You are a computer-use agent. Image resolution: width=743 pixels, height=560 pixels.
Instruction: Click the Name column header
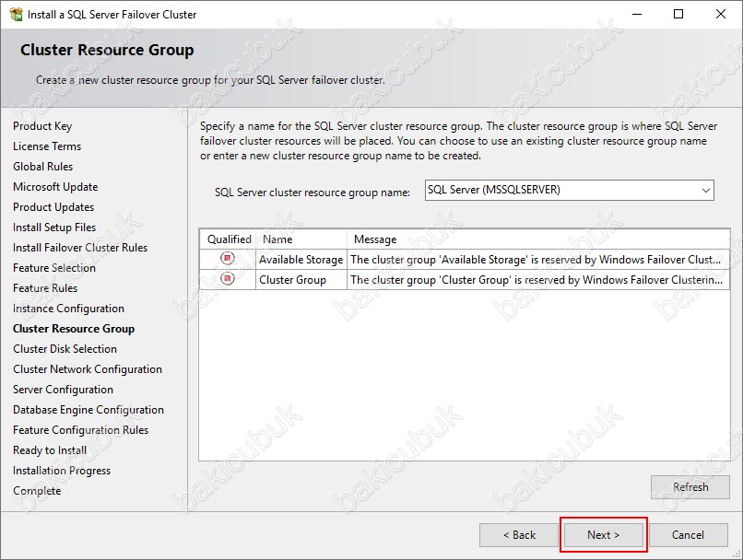278,239
